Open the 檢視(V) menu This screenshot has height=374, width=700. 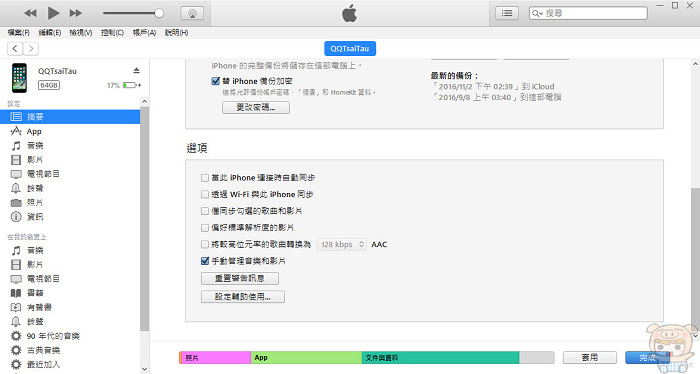(x=81, y=33)
